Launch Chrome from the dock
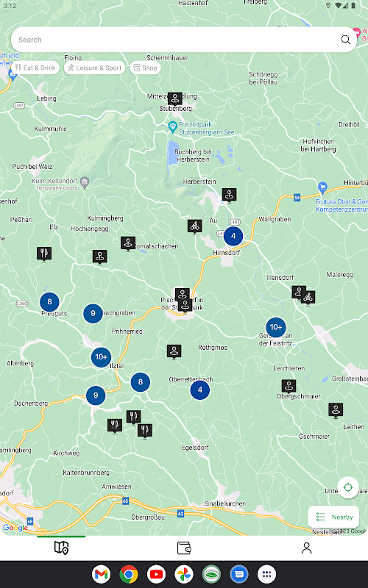Screen dimensions: 368x588 pos(129,574)
